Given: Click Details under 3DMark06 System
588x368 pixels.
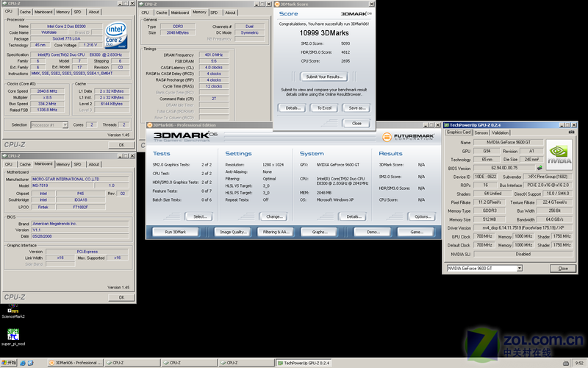Looking at the screenshot, I should point(353,216).
